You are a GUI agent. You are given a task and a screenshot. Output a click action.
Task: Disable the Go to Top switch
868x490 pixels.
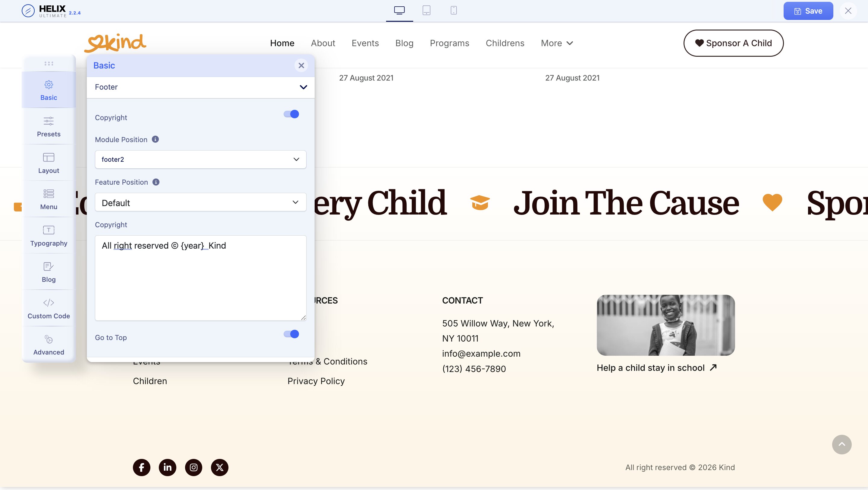291,334
